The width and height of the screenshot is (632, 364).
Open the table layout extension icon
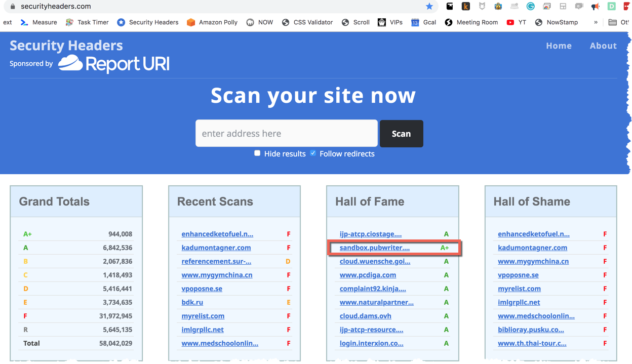point(563,7)
